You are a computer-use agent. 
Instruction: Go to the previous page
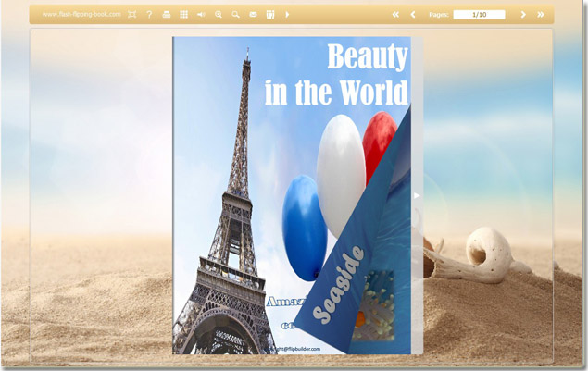coord(413,15)
